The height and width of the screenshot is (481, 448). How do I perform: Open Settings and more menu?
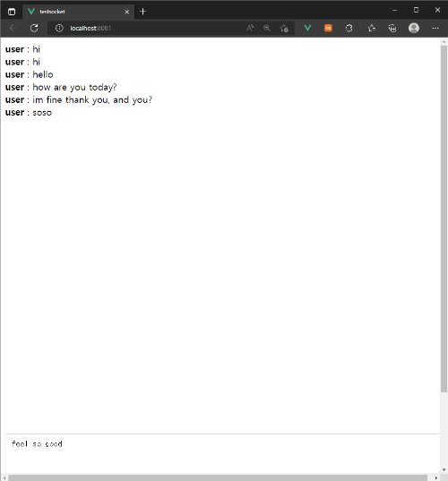435,29
